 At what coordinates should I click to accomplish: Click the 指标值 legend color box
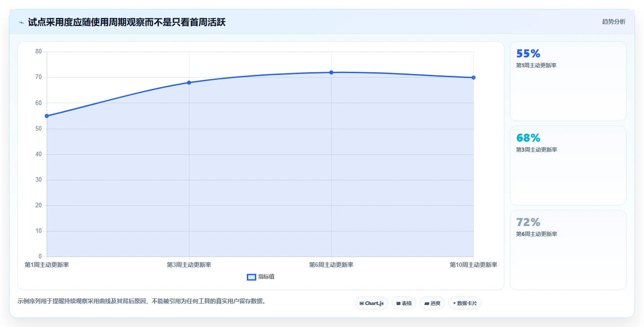coord(251,277)
